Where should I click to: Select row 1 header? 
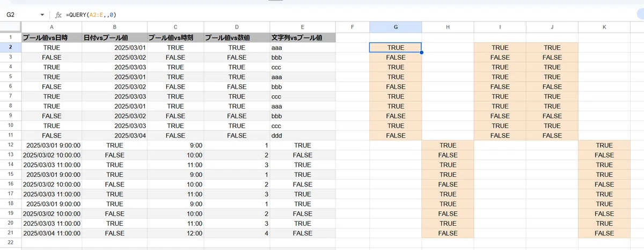pyautogui.click(x=10, y=38)
